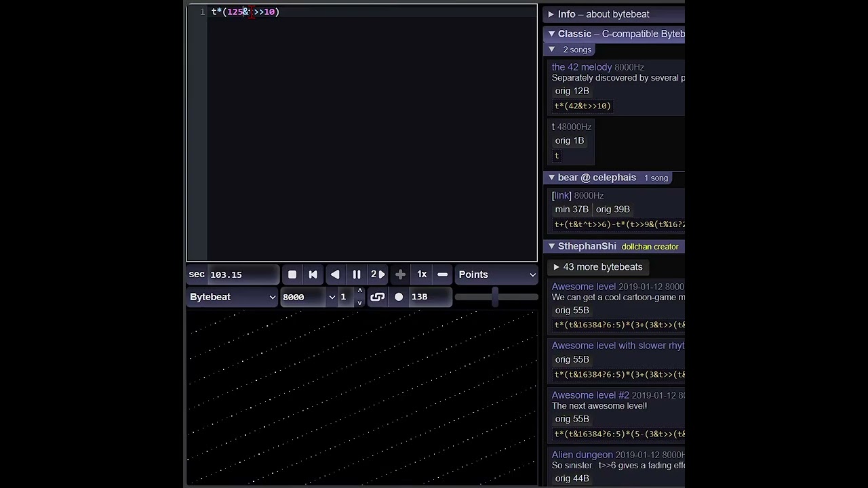Image resolution: width=868 pixels, height=488 pixels.
Task: Reset scale with the 1x button
Action: (x=422, y=274)
